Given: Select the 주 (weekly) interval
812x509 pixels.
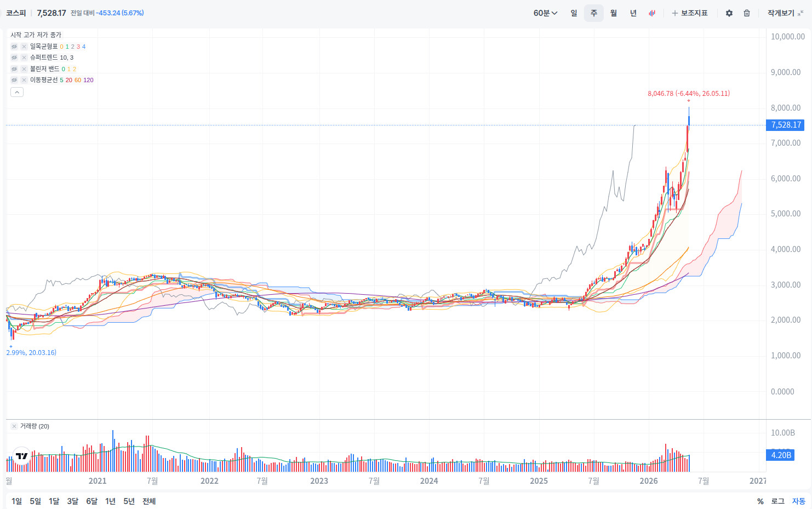Looking at the screenshot, I should click(x=593, y=13).
